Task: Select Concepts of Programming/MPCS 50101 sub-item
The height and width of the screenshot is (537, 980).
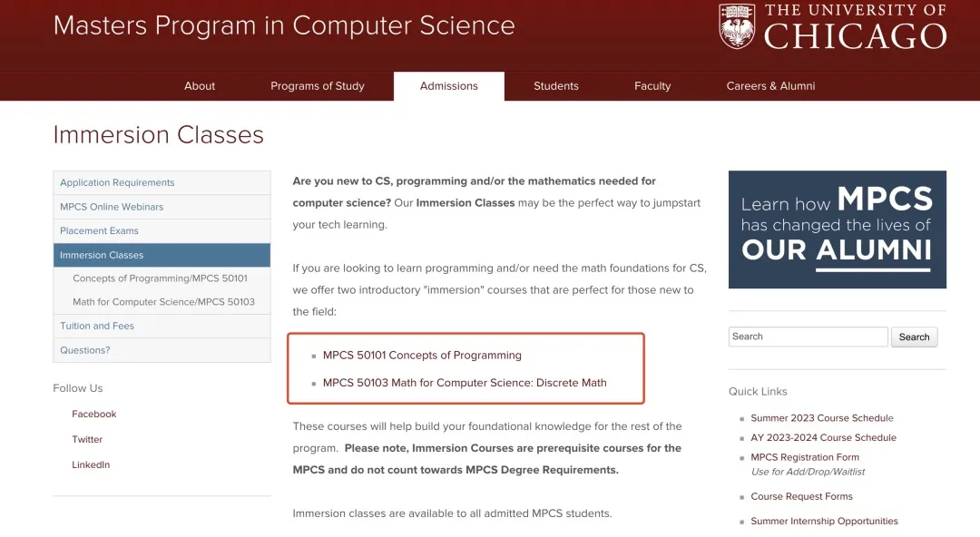Action: (x=160, y=278)
